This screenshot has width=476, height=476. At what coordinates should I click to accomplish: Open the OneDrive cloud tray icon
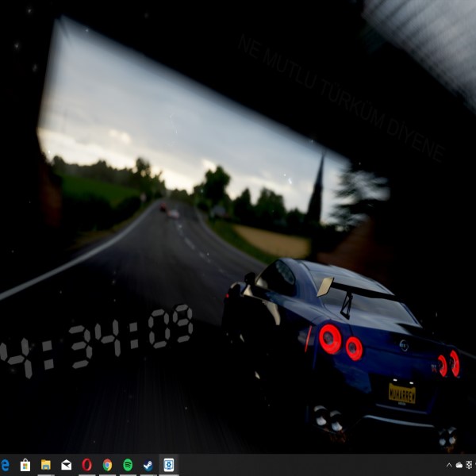pos(459,465)
